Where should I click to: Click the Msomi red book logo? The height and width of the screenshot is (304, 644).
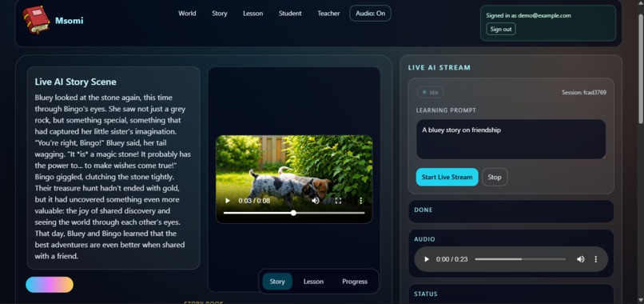[x=37, y=20]
